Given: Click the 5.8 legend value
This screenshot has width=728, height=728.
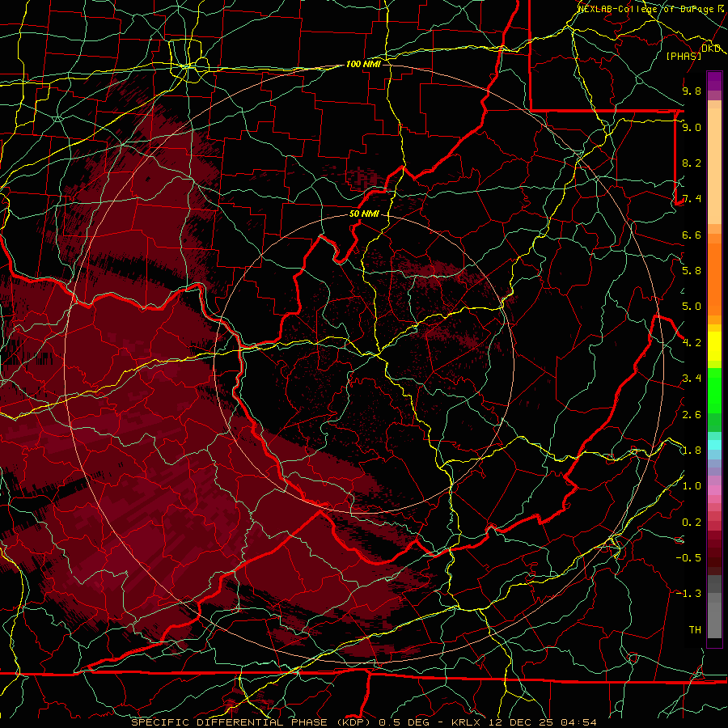Looking at the screenshot, I should (692, 271).
